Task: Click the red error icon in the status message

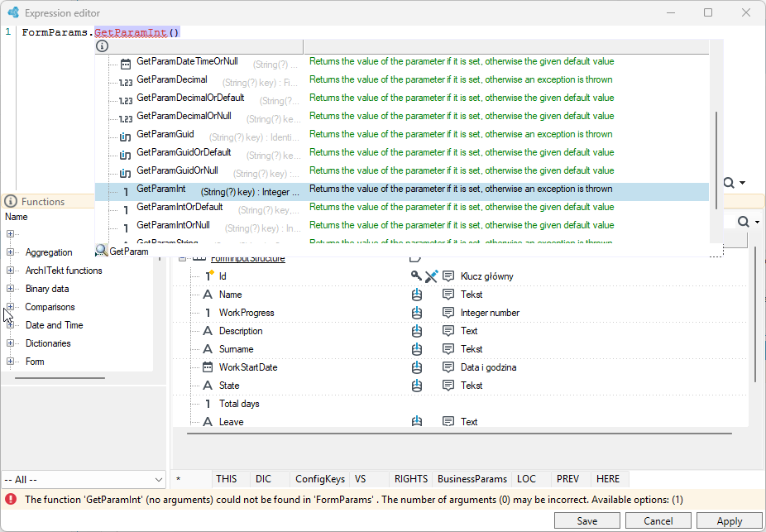Action: [10, 499]
